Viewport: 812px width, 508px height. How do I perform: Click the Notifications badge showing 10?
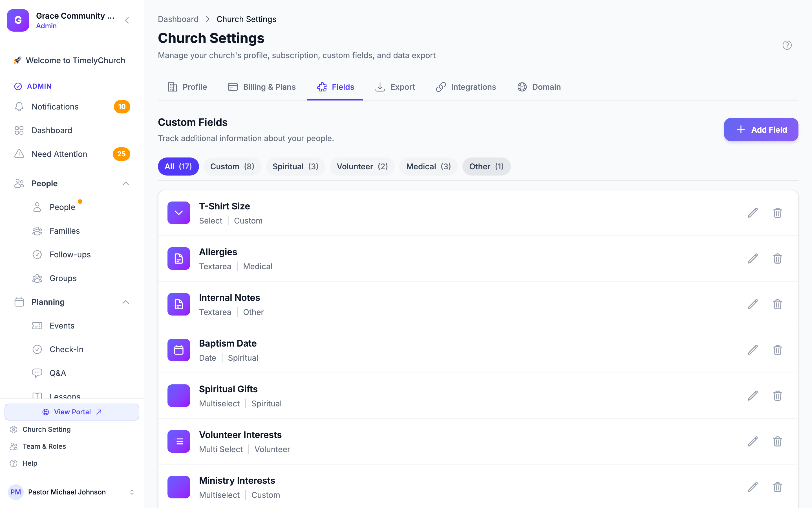122,106
